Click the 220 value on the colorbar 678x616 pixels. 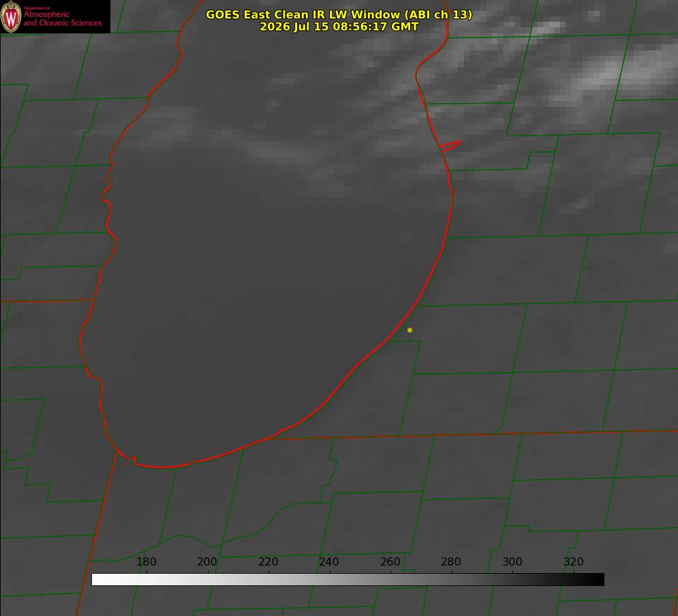[268, 561]
